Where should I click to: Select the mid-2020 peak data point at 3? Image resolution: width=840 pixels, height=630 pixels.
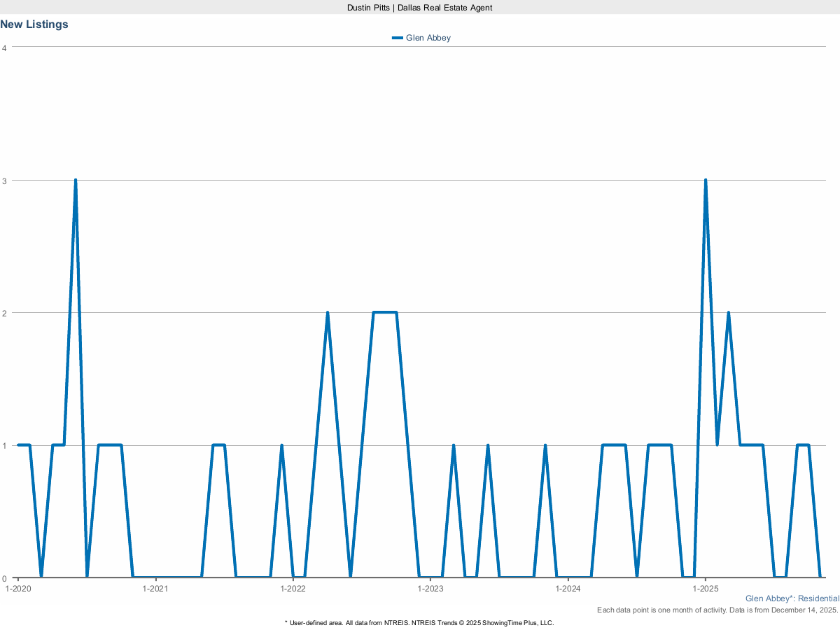[75, 181]
